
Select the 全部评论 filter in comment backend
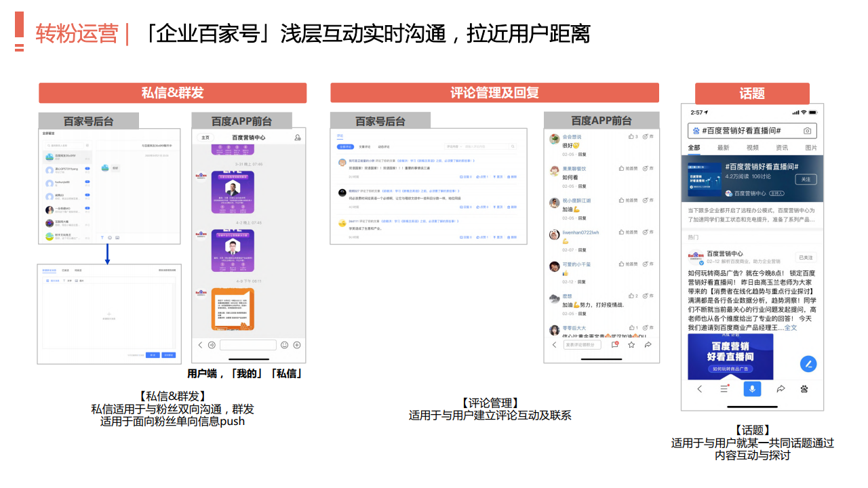point(345,146)
